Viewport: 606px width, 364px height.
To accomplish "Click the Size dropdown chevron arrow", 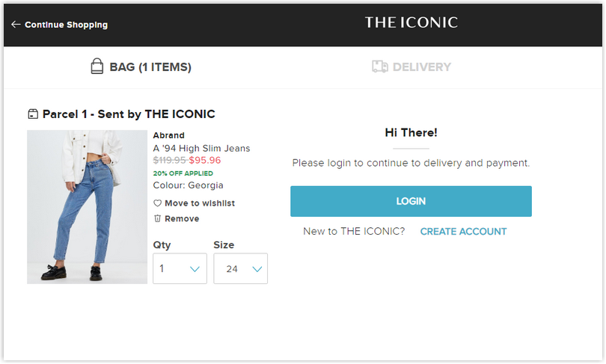I will coord(257,269).
